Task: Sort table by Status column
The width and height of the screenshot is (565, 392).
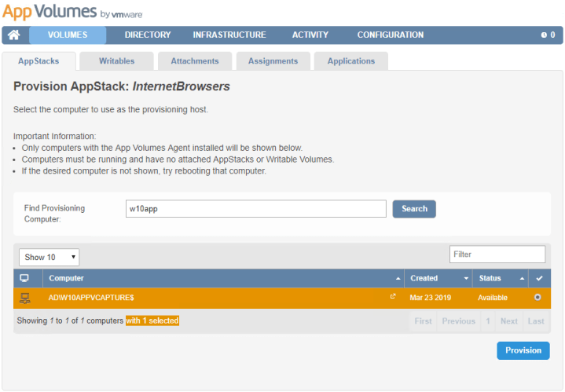Action: (500, 278)
